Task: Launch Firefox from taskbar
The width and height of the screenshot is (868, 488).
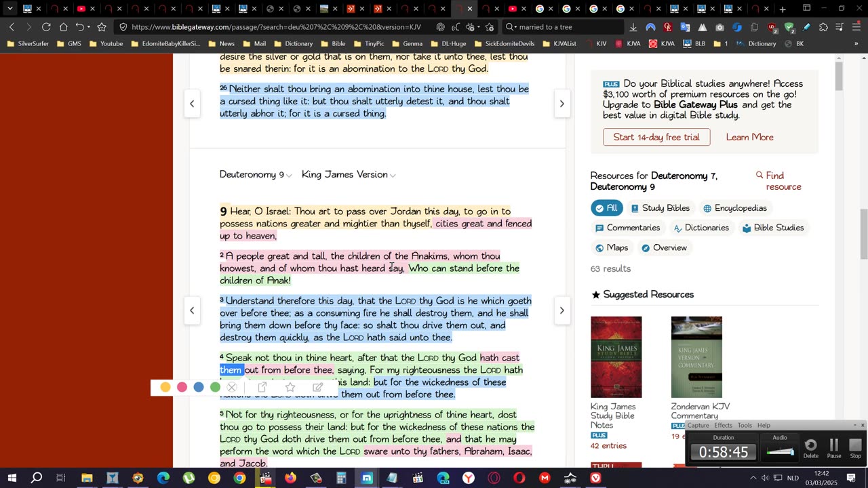Action: [x=290, y=478]
